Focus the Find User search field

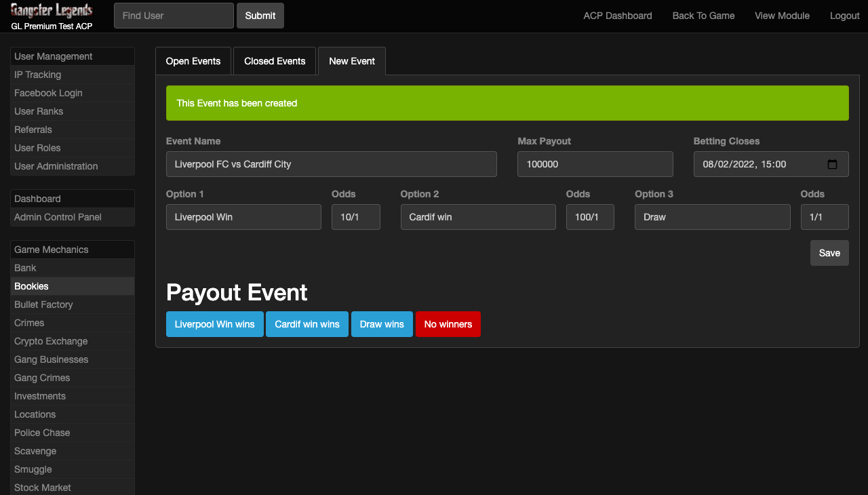(x=174, y=16)
